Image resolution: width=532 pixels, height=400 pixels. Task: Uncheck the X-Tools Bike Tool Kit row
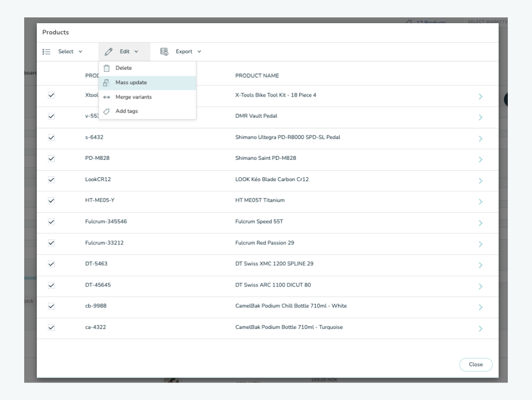point(51,95)
